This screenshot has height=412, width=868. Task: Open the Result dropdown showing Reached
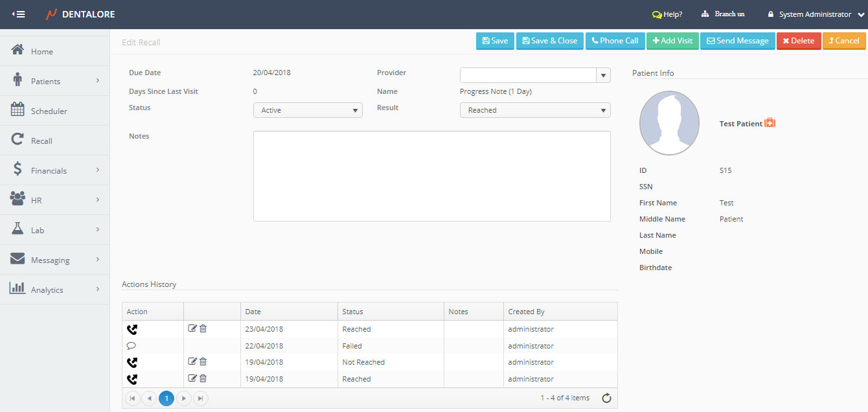pos(535,110)
